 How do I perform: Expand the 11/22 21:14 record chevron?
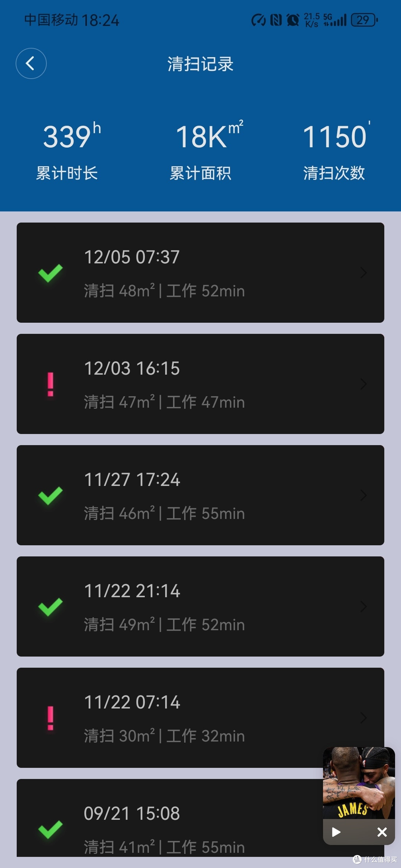pyautogui.click(x=363, y=607)
